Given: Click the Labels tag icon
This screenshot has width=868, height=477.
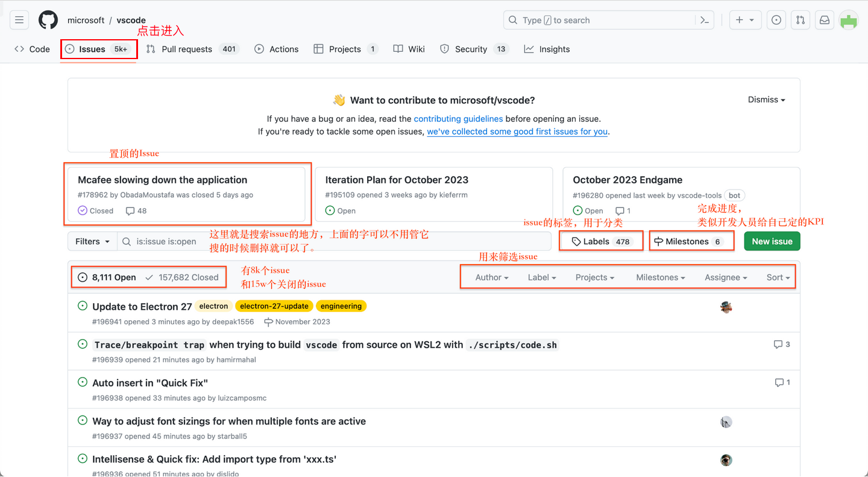Looking at the screenshot, I should [x=577, y=241].
